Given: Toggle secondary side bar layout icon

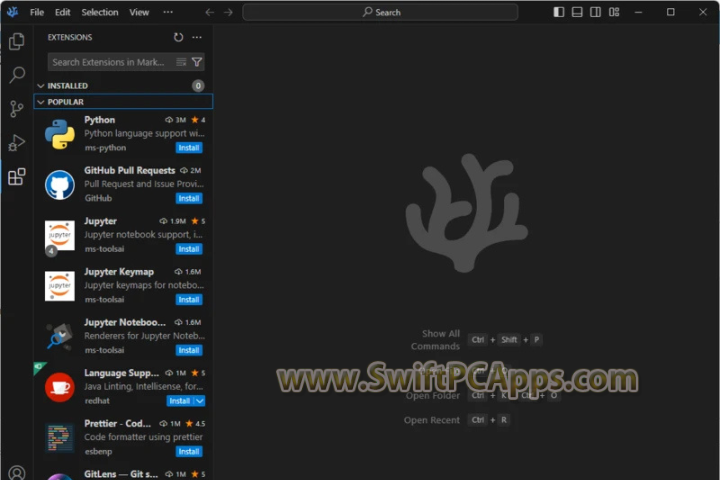Looking at the screenshot, I should 596,12.
